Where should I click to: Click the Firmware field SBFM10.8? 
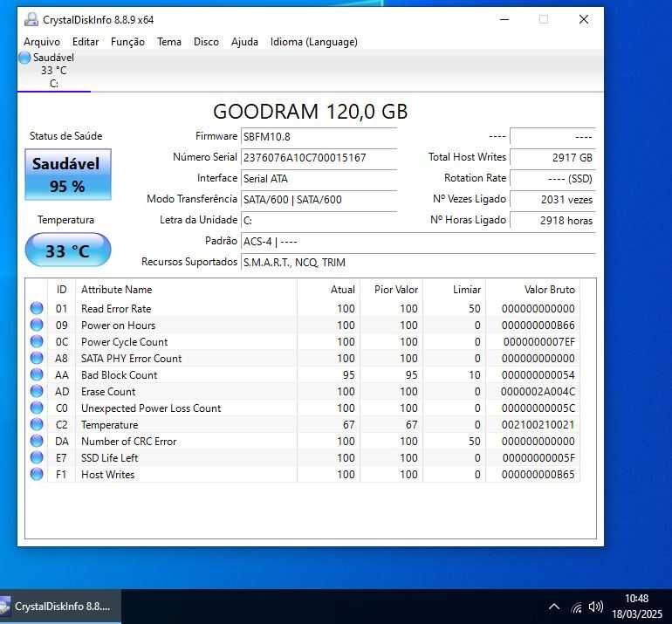click(319, 137)
